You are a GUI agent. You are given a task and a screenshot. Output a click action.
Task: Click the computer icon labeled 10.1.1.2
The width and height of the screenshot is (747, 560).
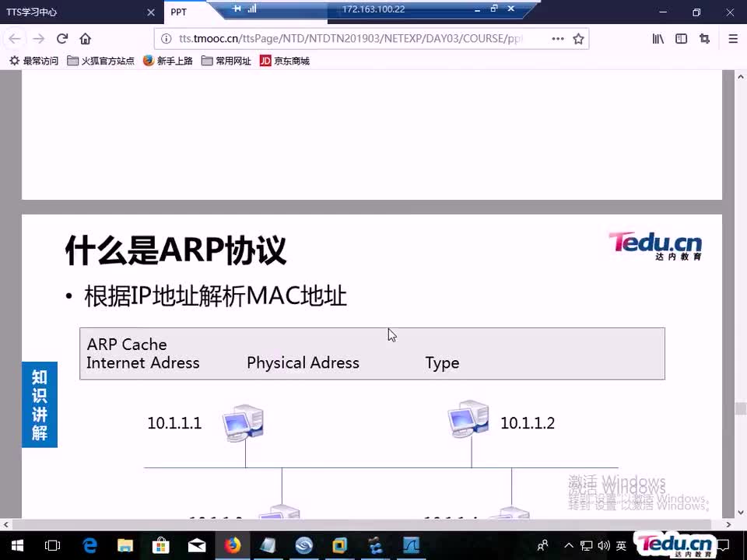468,419
